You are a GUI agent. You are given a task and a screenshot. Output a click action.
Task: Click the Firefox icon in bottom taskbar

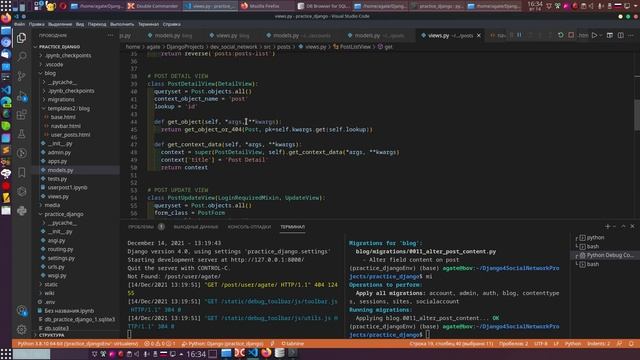(x=266, y=353)
